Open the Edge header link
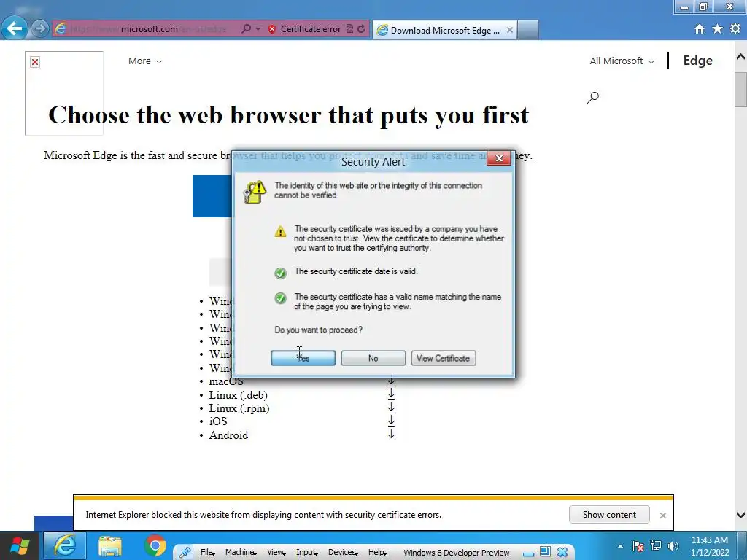 point(698,61)
